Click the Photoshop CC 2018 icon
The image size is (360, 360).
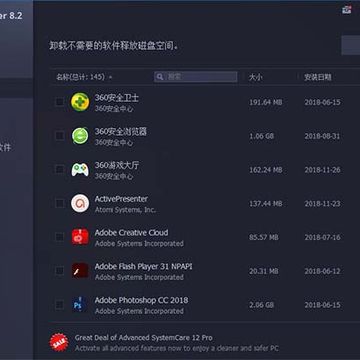click(x=80, y=304)
